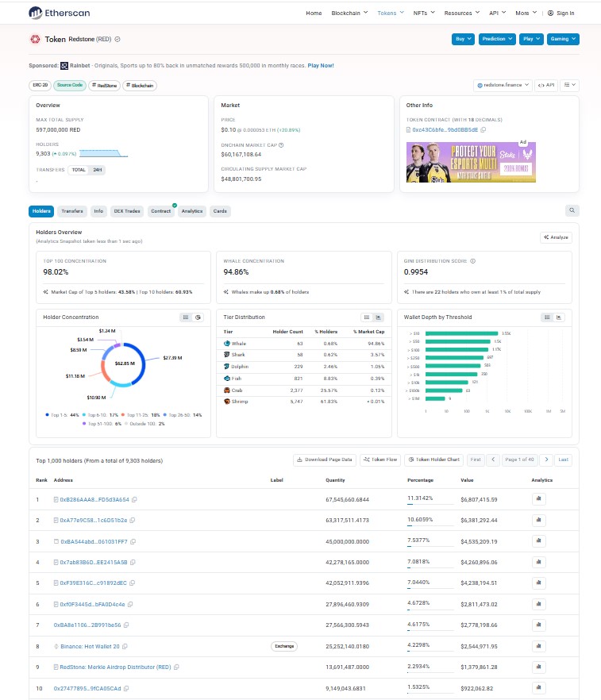Open analytics for Binance Hot Wallet 20

(539, 646)
